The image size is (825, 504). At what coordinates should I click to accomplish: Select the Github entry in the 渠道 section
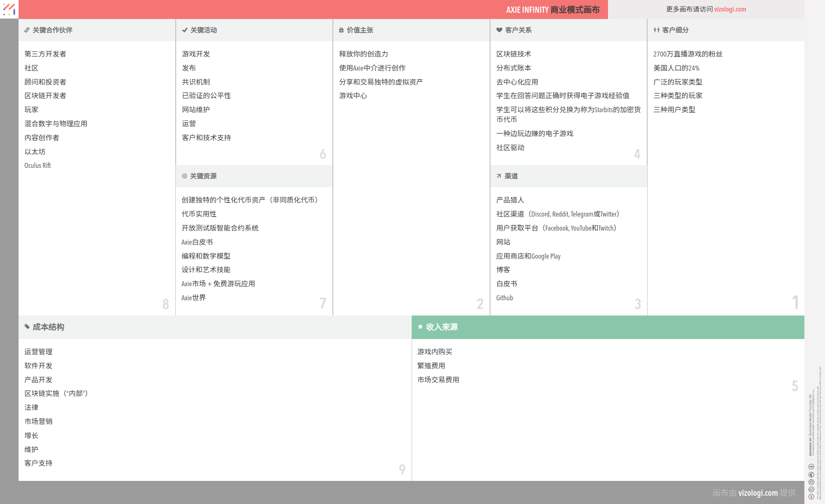tap(504, 297)
